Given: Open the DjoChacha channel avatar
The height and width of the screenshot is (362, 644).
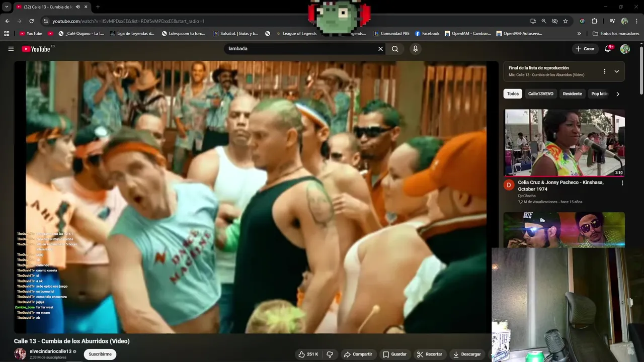Looking at the screenshot, I should point(509,185).
